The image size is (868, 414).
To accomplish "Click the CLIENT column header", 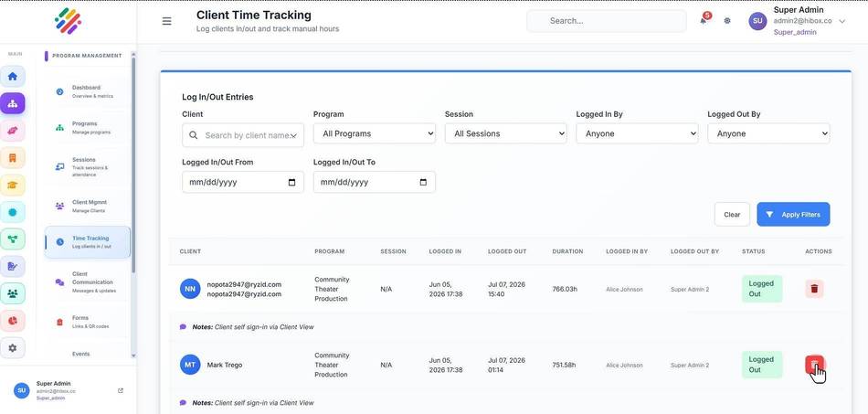I will (x=190, y=251).
